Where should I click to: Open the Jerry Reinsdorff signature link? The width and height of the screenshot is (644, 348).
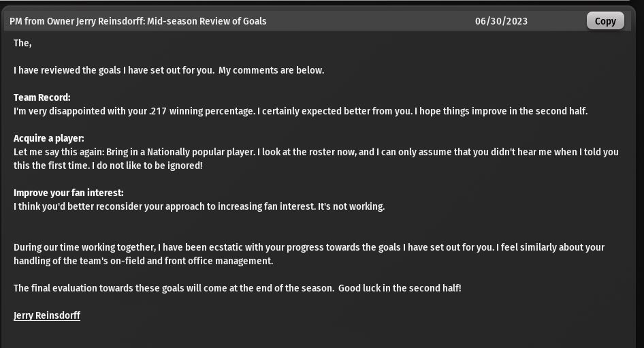(x=47, y=315)
